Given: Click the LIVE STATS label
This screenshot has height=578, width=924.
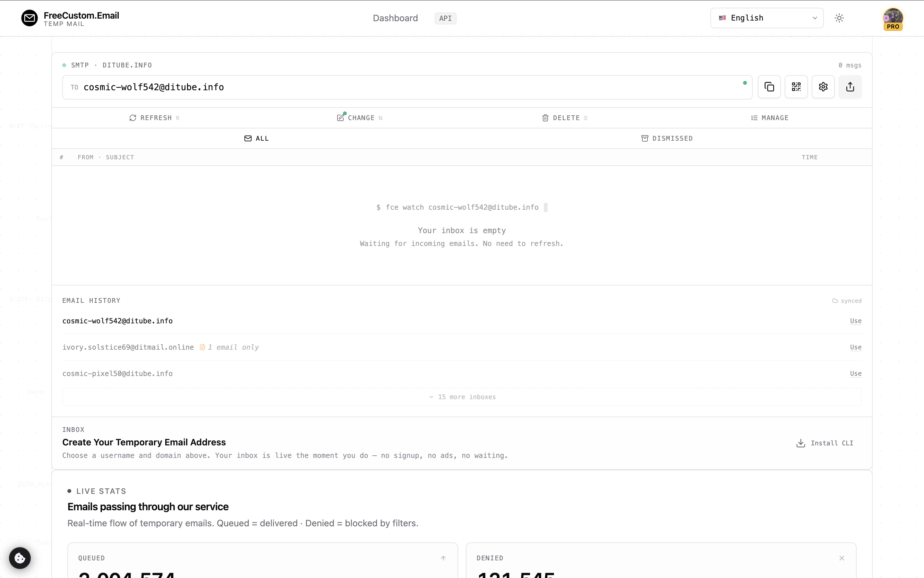Looking at the screenshot, I should click(101, 491).
